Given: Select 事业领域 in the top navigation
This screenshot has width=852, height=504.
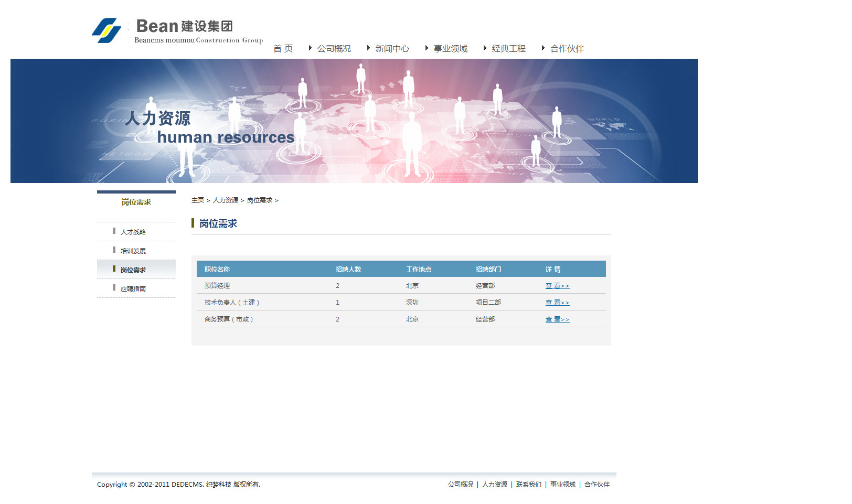Looking at the screenshot, I should tap(450, 49).
